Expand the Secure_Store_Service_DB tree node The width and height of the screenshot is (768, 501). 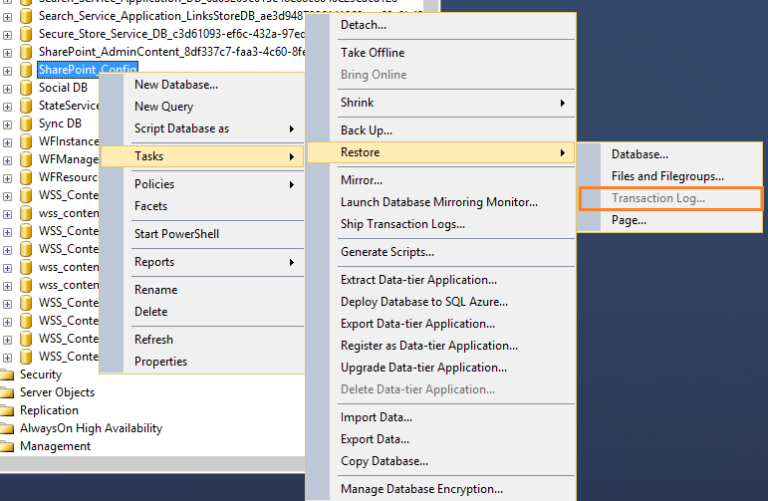pyautogui.click(x=7, y=35)
